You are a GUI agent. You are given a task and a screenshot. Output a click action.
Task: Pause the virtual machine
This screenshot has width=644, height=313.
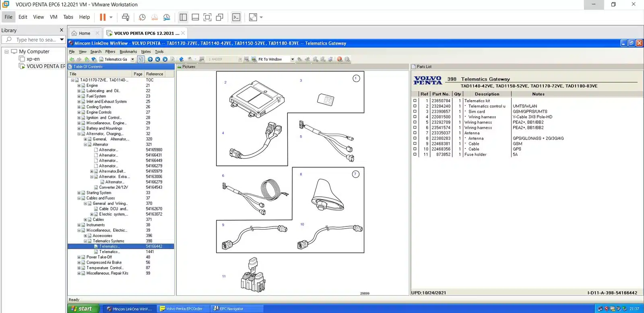tap(103, 17)
